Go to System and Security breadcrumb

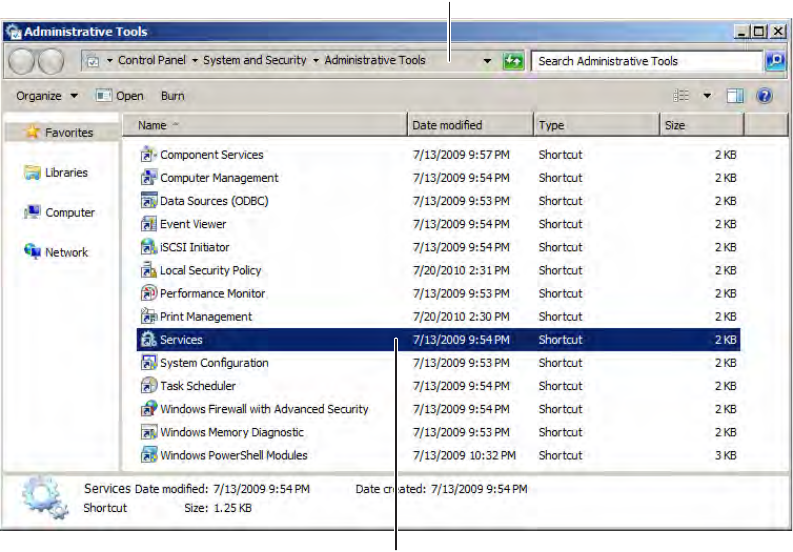click(255, 60)
